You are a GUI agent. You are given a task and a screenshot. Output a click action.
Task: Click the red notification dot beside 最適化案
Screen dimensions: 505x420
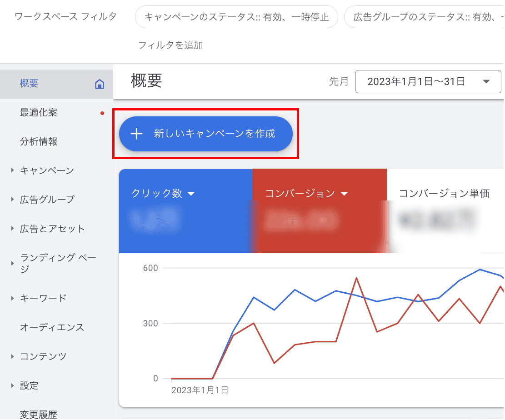tap(102, 113)
